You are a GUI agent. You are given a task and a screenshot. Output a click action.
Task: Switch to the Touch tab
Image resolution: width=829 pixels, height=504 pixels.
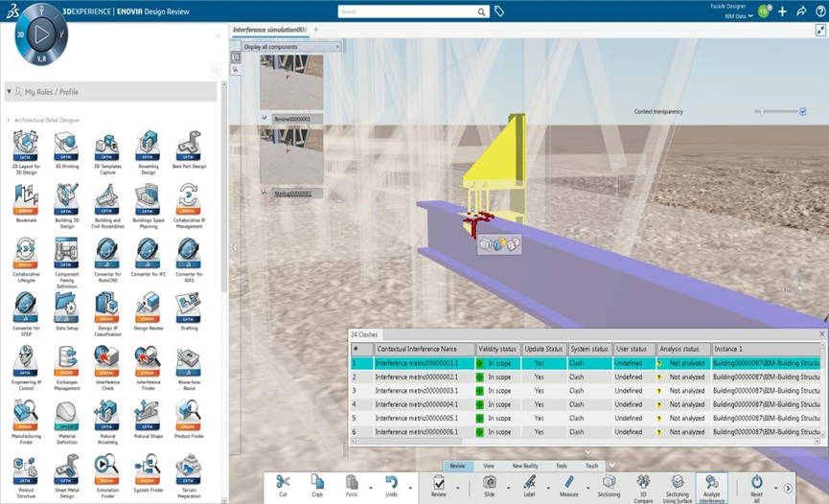point(591,466)
